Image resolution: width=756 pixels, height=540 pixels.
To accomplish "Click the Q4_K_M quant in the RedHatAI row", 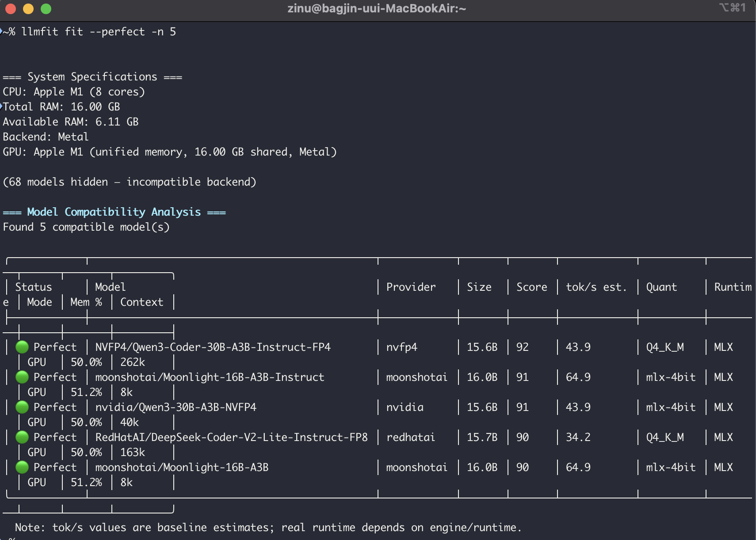I will 665,437.
